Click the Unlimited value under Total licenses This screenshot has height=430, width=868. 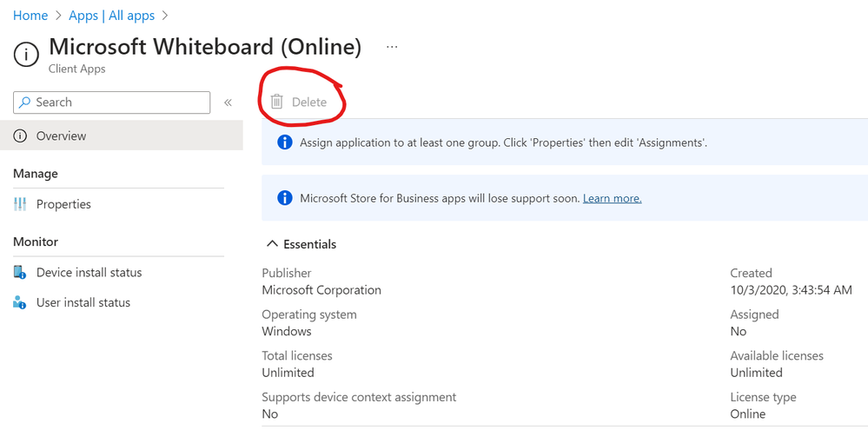[x=288, y=373]
